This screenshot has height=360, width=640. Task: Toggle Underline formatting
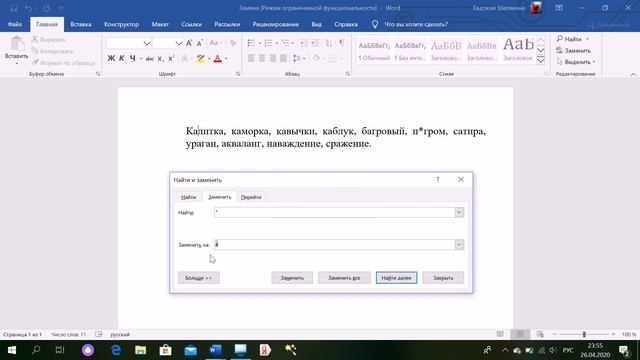(x=133, y=58)
